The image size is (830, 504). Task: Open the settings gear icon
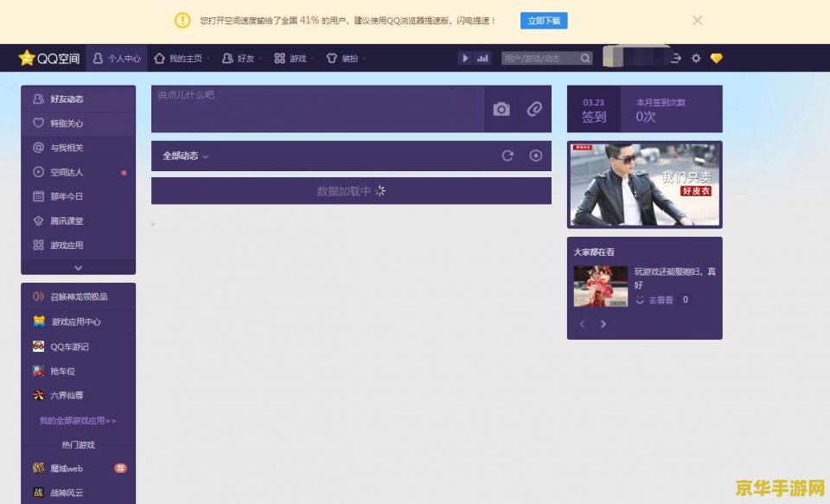pyautogui.click(x=696, y=58)
